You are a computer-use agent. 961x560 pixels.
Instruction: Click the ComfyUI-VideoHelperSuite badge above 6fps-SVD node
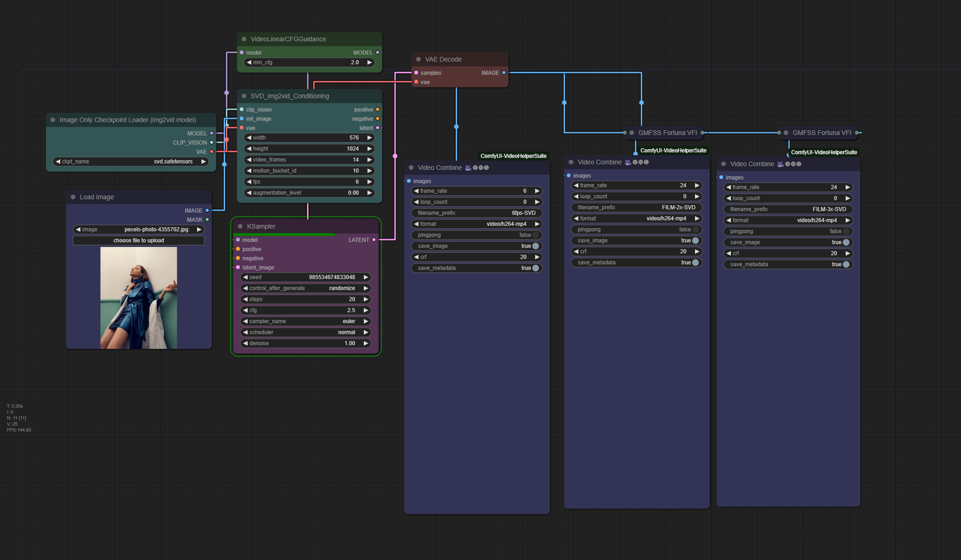(513, 156)
